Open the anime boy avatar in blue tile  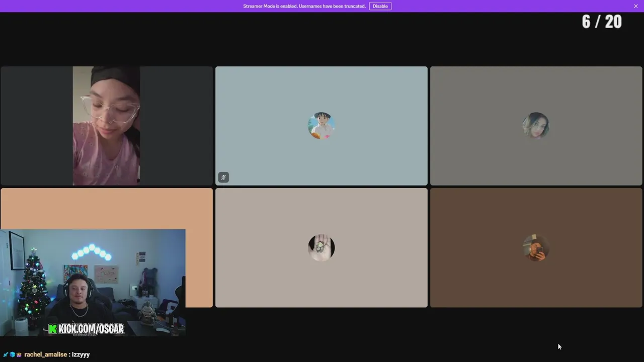321,126
